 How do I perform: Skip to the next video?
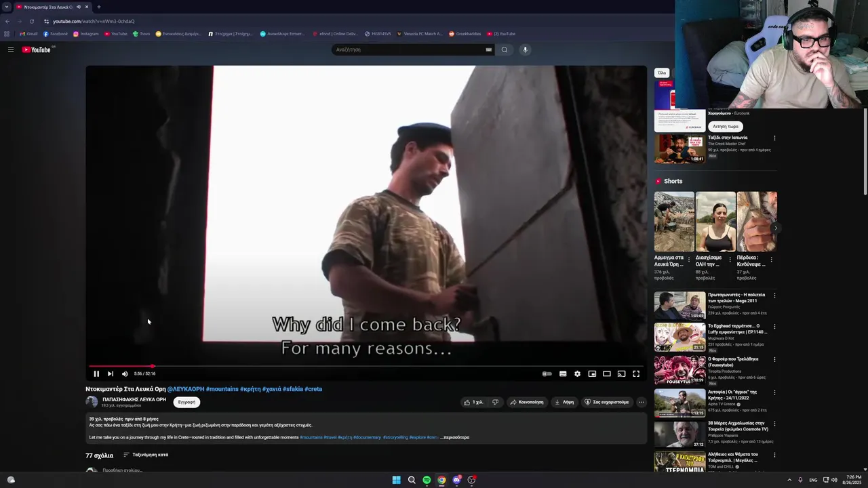click(x=111, y=373)
